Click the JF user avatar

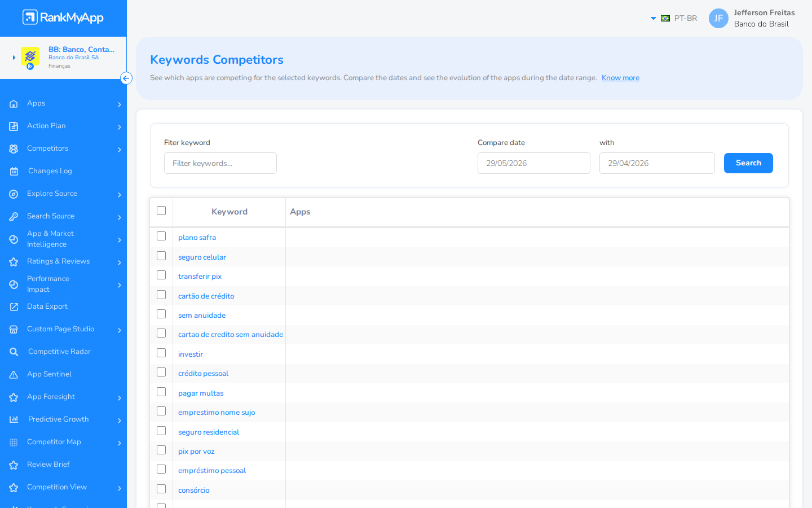pyautogui.click(x=718, y=19)
